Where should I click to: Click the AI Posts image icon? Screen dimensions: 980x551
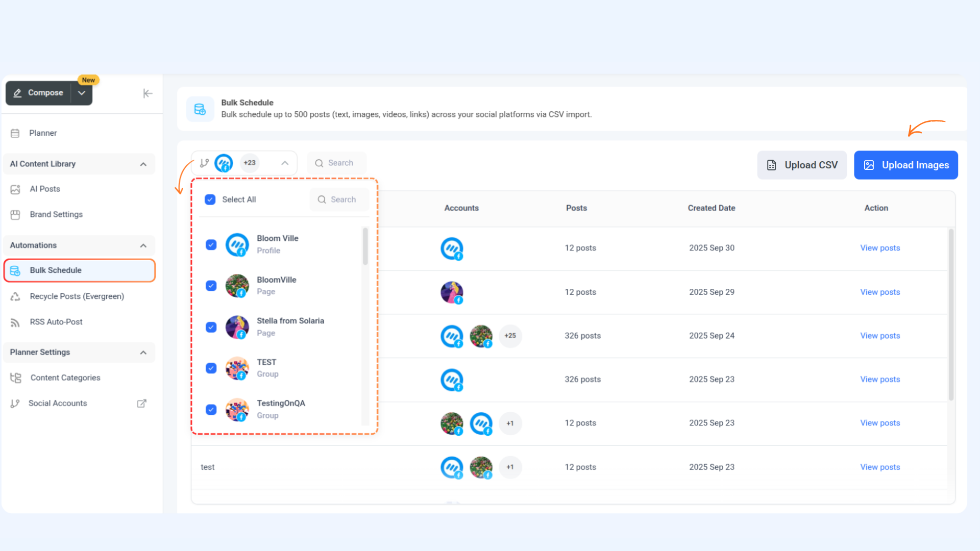[15, 189]
